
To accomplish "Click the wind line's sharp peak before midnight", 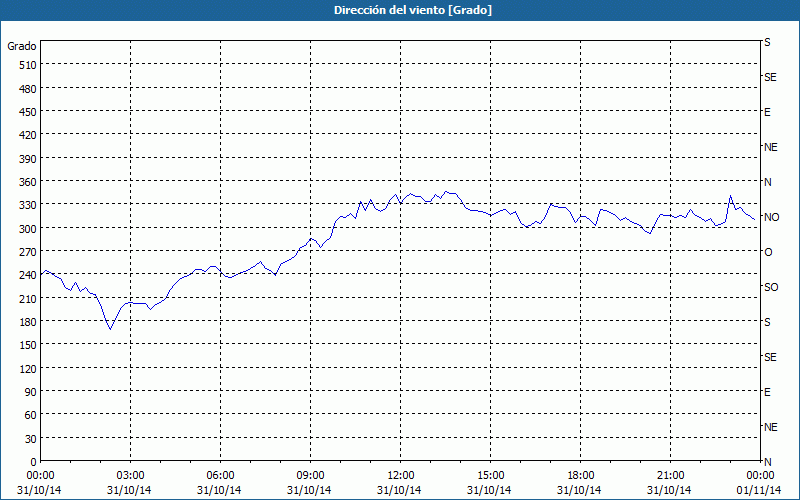I will tap(731, 195).
